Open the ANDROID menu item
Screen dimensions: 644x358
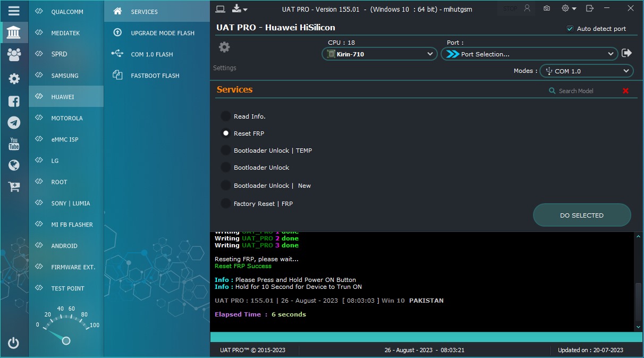pos(66,245)
